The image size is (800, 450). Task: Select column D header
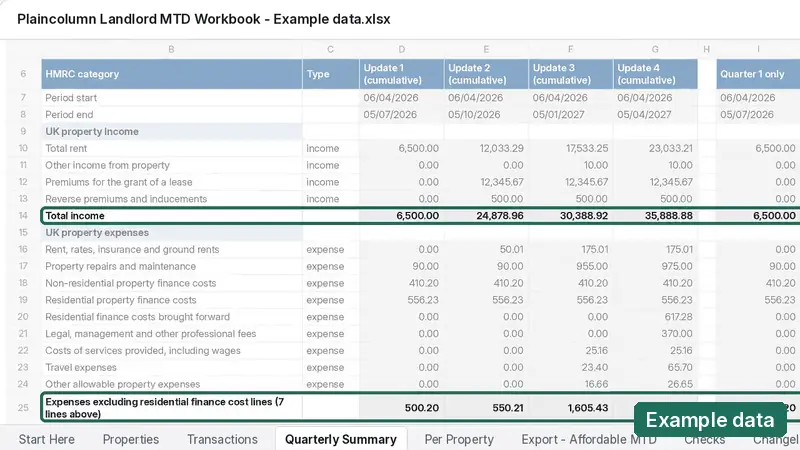[402, 49]
